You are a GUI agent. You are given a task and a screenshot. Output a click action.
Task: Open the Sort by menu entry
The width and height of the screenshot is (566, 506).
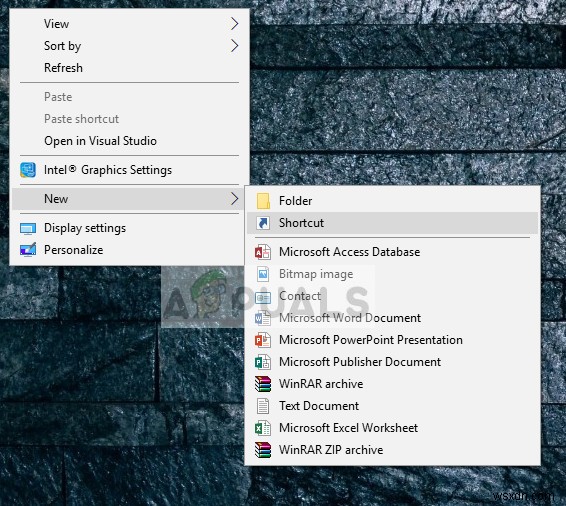tap(130, 46)
